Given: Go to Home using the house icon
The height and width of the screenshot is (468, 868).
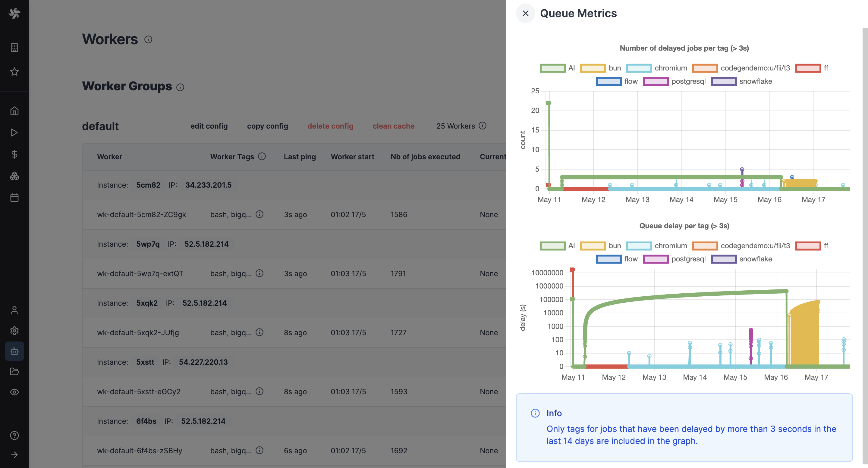Looking at the screenshot, I should (x=14, y=111).
